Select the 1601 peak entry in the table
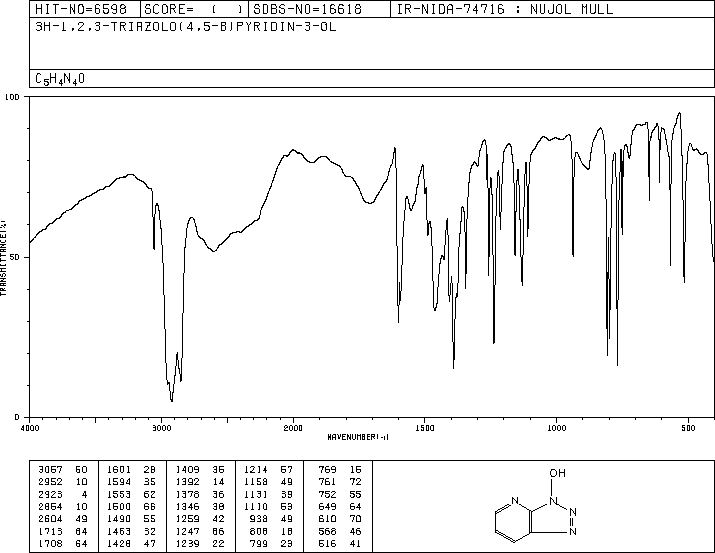Screen dimensions: 715x553 point(131,470)
